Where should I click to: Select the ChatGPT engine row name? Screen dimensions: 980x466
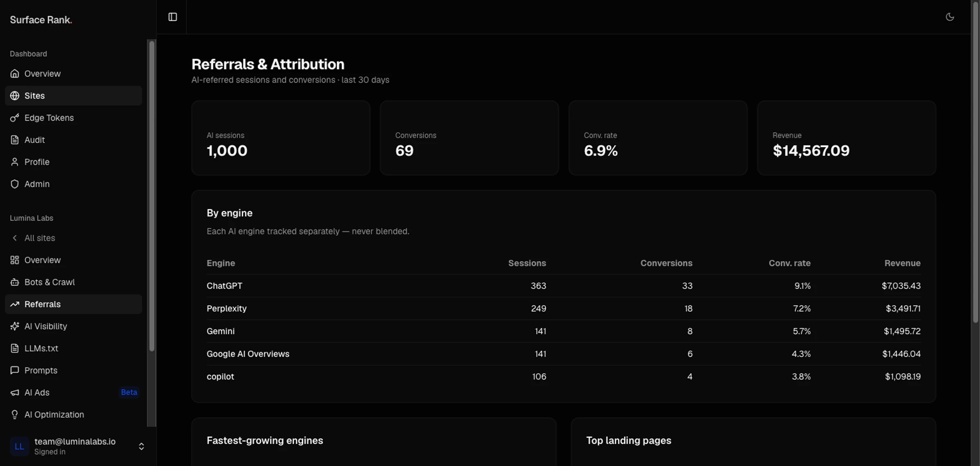pyautogui.click(x=225, y=286)
